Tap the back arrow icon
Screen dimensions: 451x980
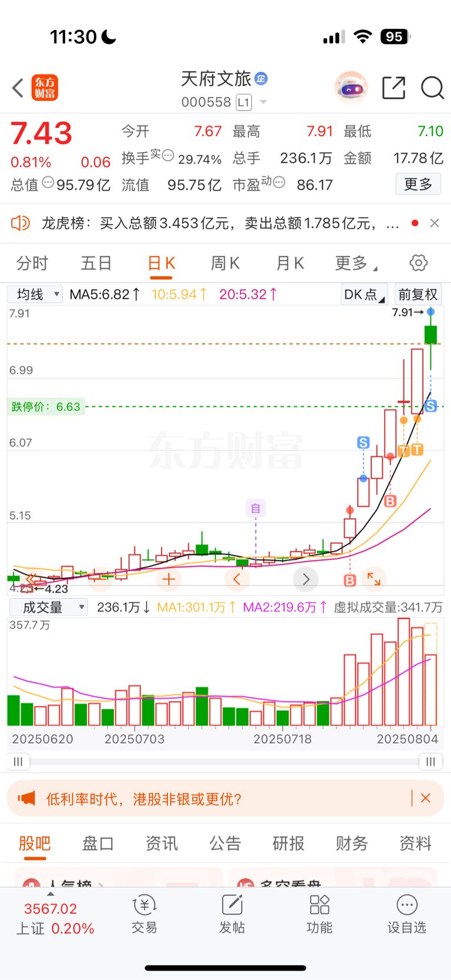point(18,88)
